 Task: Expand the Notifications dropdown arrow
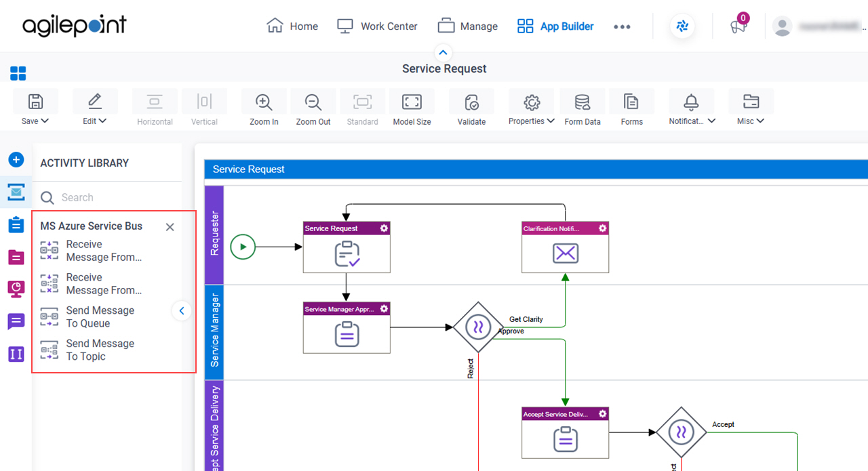pyautogui.click(x=711, y=121)
